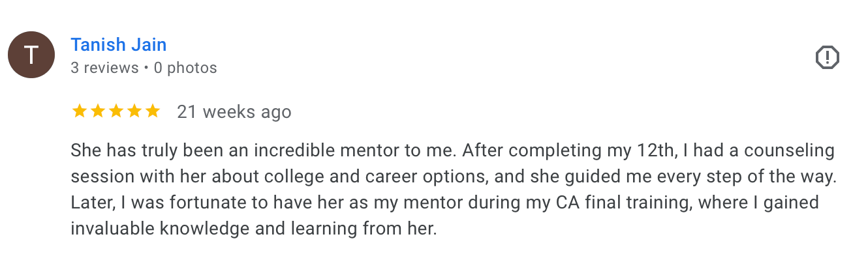Click "invaluable knowledge" in the last line

click(x=147, y=229)
